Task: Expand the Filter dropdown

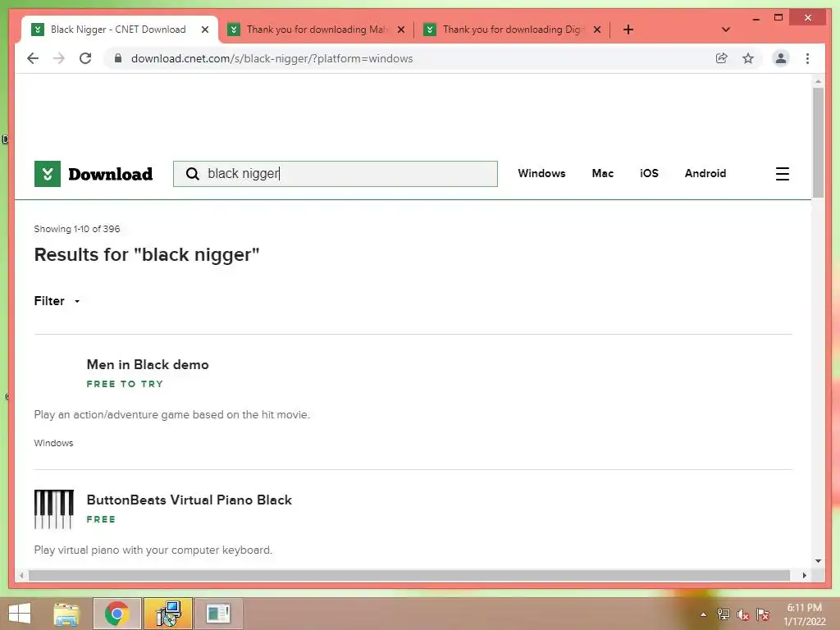Action: pos(57,301)
